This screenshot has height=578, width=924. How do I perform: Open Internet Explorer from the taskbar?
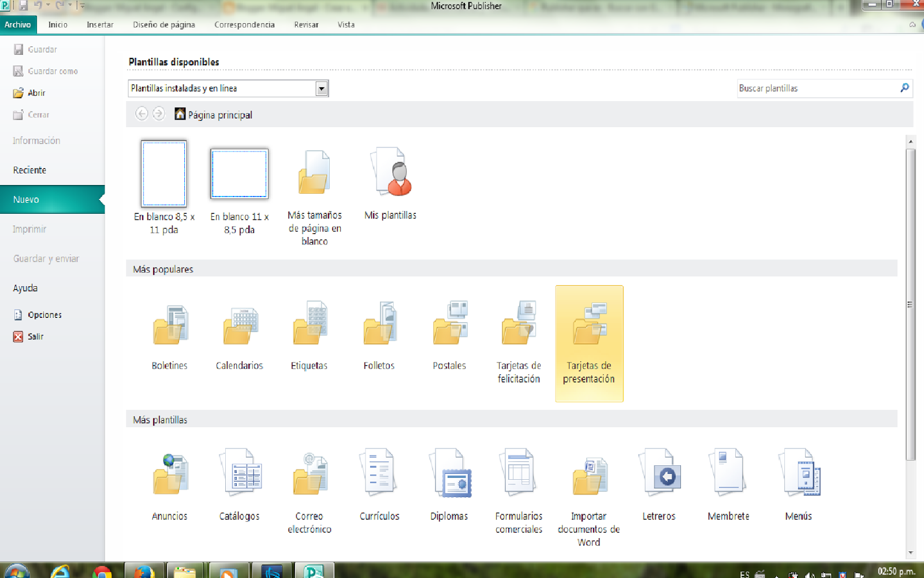tap(60, 572)
